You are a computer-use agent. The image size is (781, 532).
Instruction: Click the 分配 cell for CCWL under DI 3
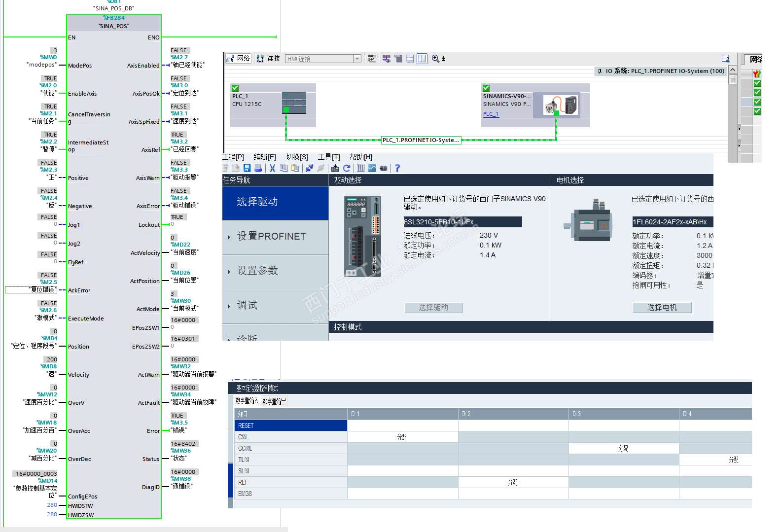(624, 448)
